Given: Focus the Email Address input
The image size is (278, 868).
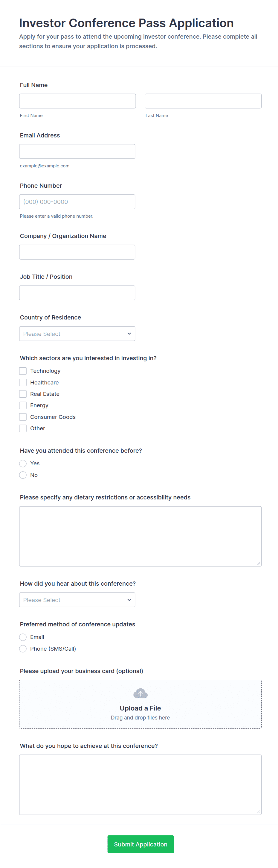Looking at the screenshot, I should [77, 152].
